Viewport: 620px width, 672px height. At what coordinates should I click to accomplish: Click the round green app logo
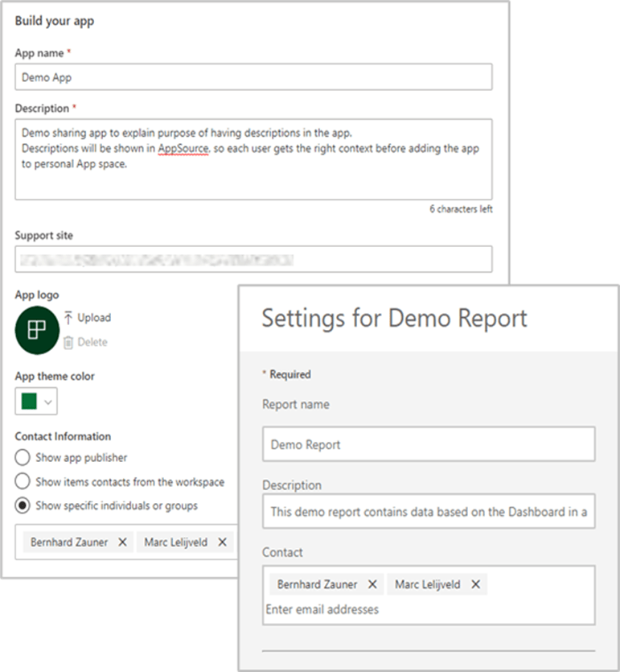(x=37, y=331)
